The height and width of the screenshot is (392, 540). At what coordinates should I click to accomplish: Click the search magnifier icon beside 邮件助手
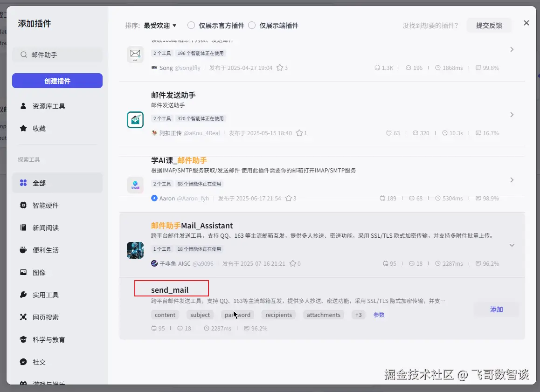(23, 55)
